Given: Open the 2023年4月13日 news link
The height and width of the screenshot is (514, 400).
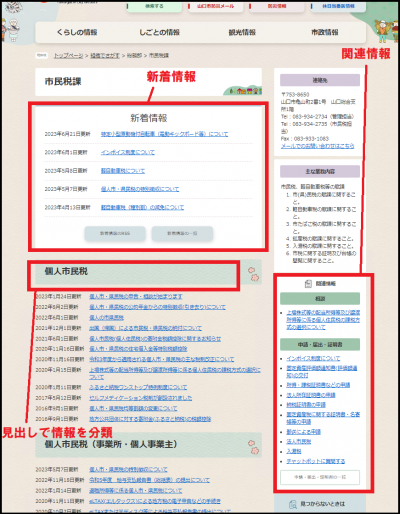Looking at the screenshot, I should click(142, 207).
